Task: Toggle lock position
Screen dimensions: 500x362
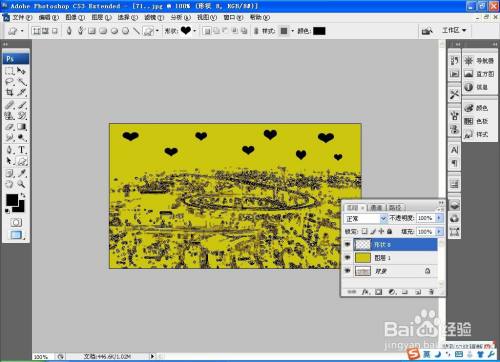Action: [x=381, y=231]
